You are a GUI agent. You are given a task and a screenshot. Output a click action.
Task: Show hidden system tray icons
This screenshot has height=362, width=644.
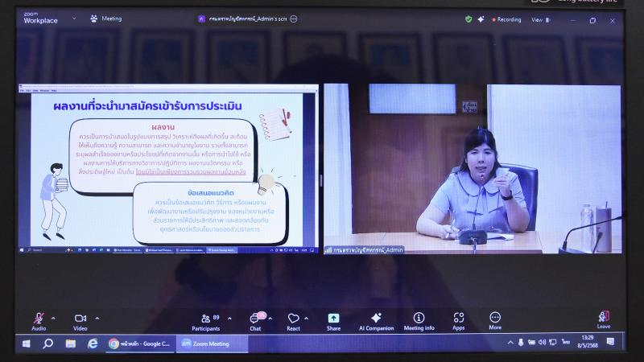pyautogui.click(x=510, y=343)
